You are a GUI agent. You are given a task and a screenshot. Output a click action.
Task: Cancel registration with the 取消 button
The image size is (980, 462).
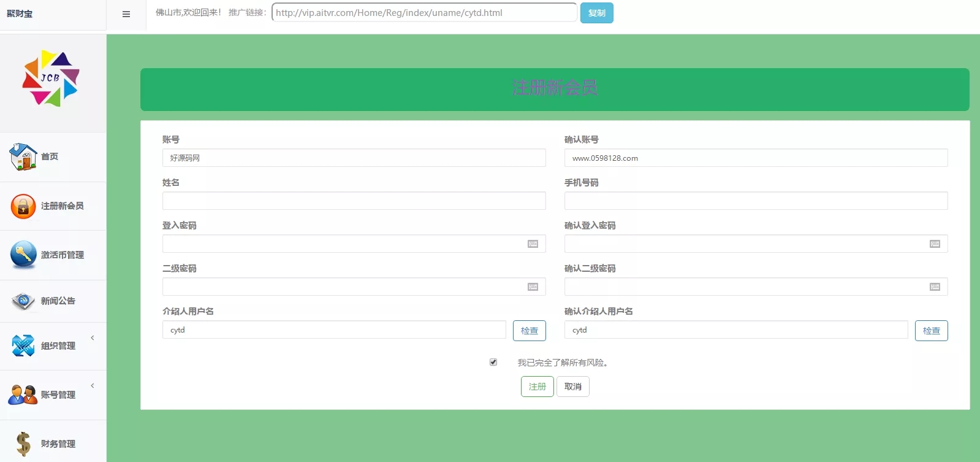coord(572,387)
